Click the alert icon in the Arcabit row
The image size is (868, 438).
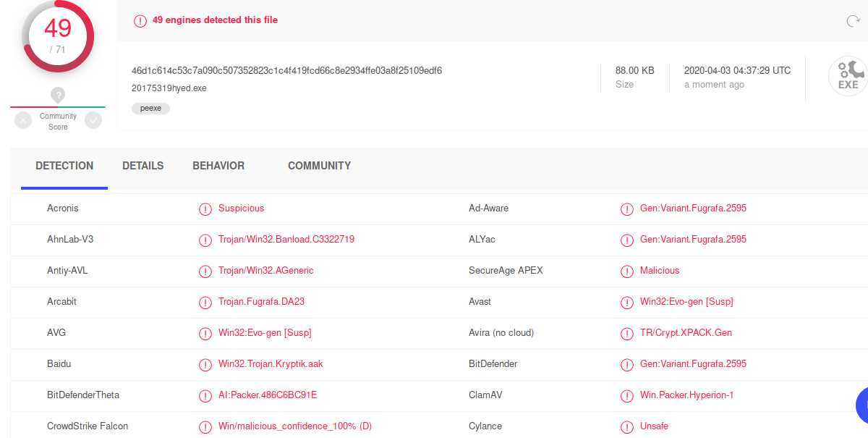(x=205, y=303)
